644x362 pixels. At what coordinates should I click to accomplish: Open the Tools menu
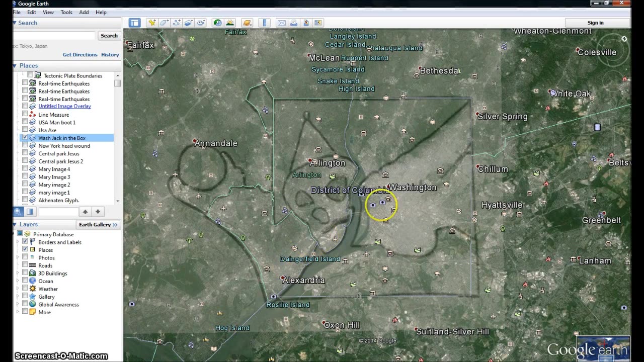(66, 12)
